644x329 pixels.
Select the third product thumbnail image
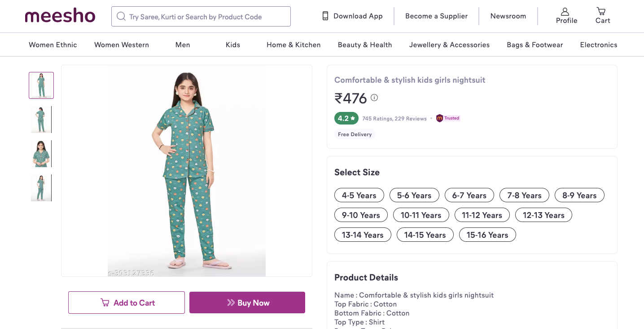pos(41,154)
